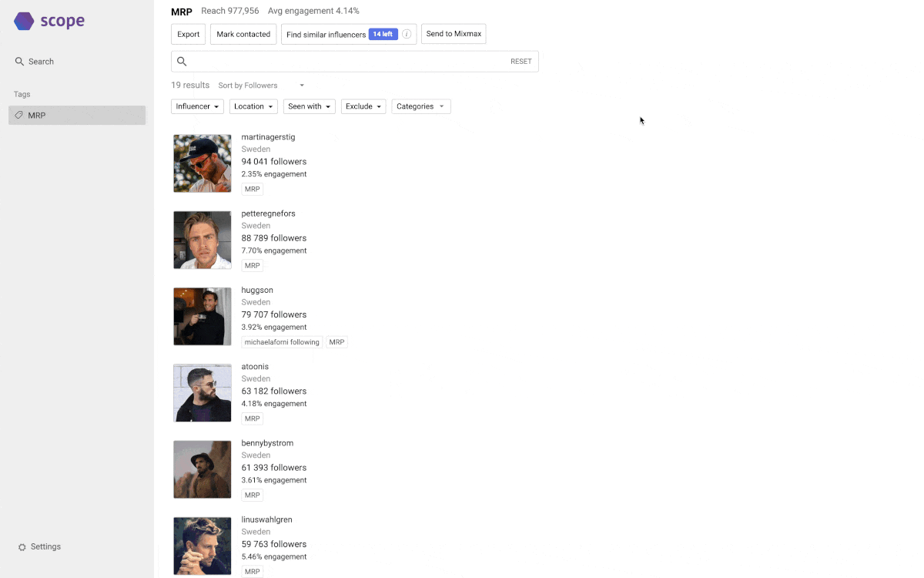Click the info icon next to 14 left

pos(407,34)
